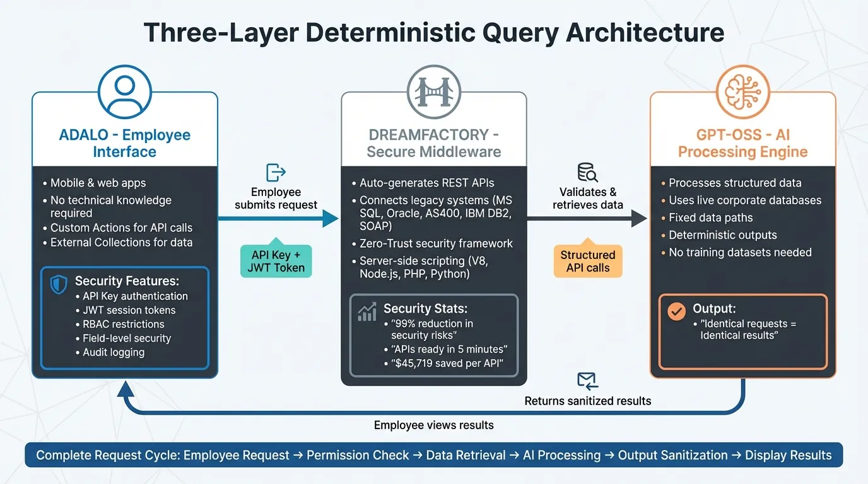This screenshot has width=868, height=484.
Task: Click the "$45,719 saved per API" stat
Action: (449, 364)
